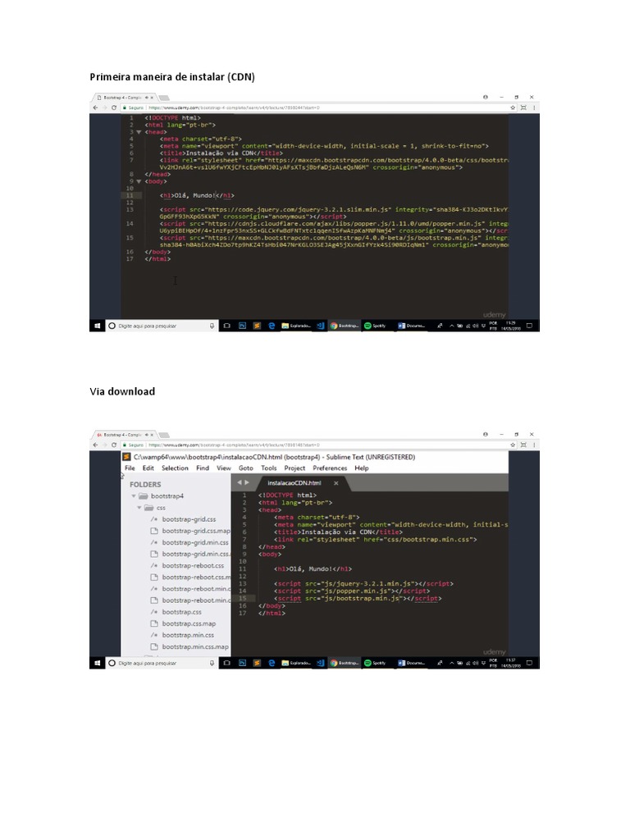Open Edge browser from upper taskbar

pyautogui.click(x=272, y=326)
